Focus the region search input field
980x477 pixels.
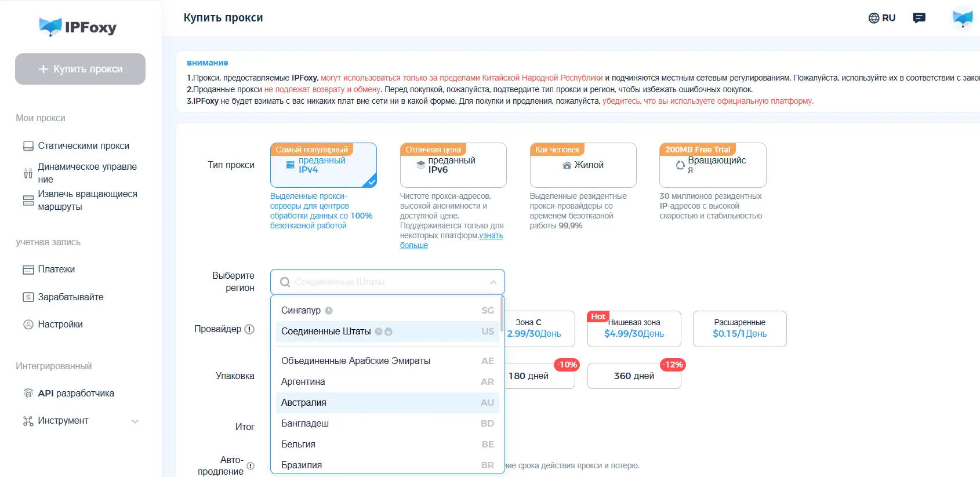(x=389, y=282)
